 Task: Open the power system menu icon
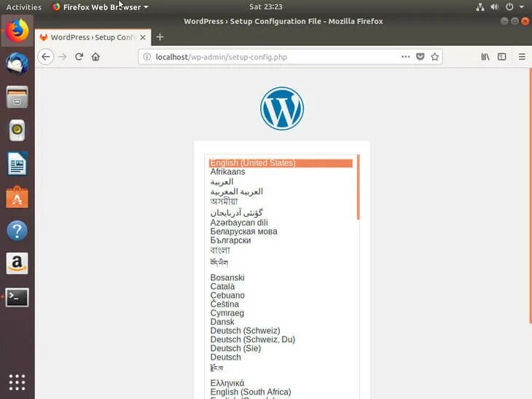pos(509,7)
